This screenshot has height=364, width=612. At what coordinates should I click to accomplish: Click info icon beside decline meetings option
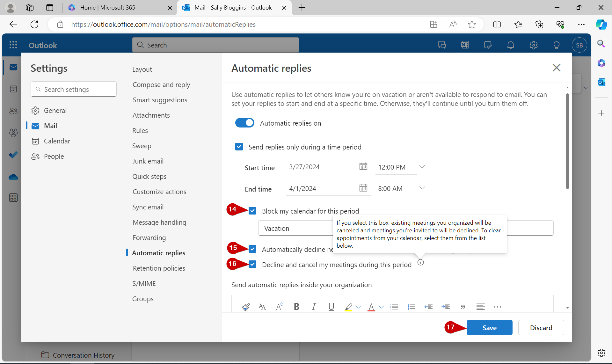point(421,262)
